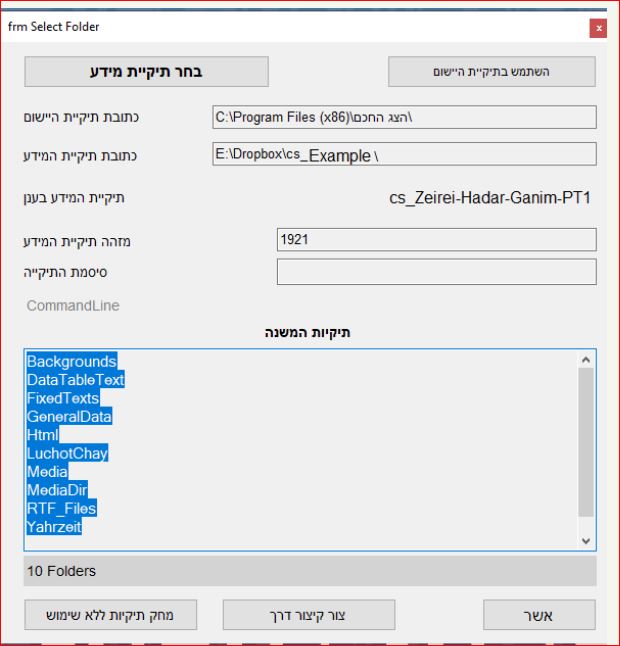Click the השתמש בתיקיית היישום button
The image size is (620, 646).
491,72
